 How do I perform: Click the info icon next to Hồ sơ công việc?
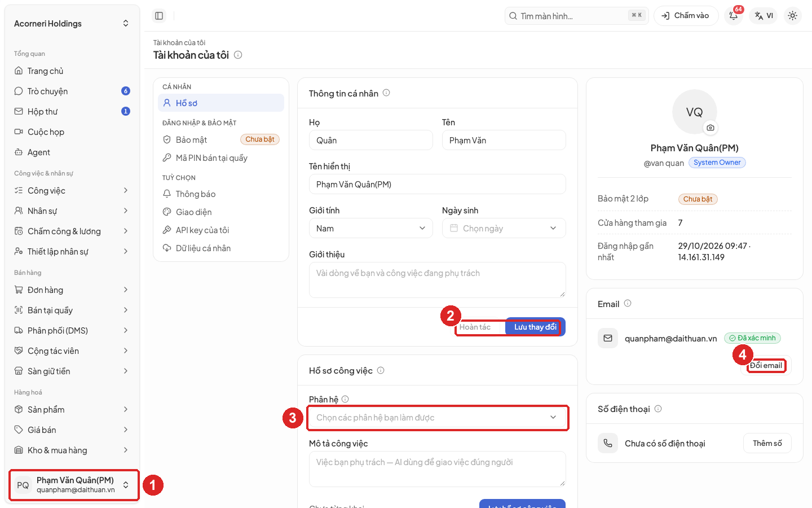click(381, 370)
